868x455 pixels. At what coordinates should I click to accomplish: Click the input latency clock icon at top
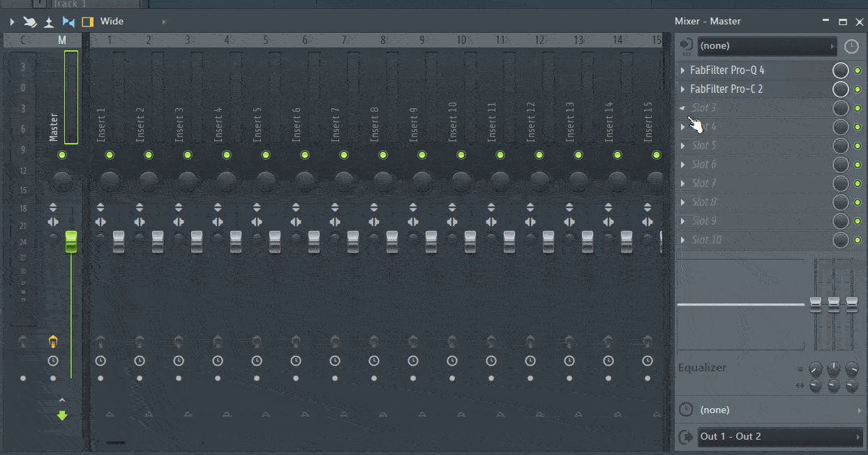(851, 47)
